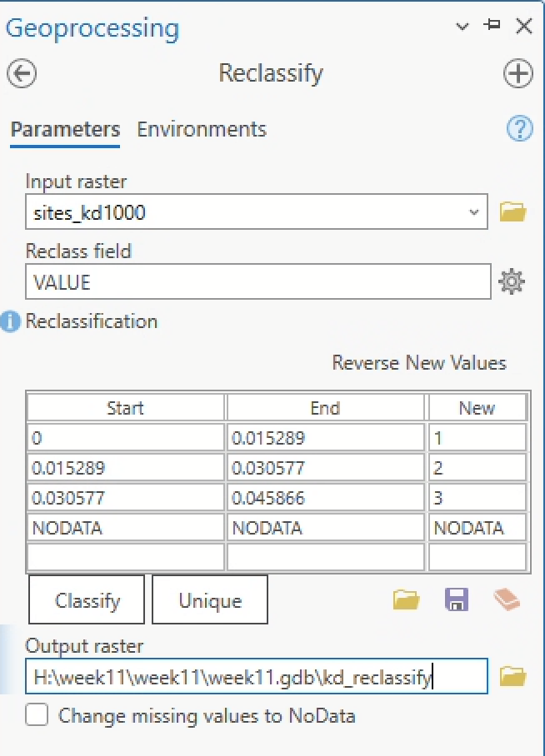Screen dimensions: 545x756
Task: Click the Reverse New Values link
Action: 419,363
